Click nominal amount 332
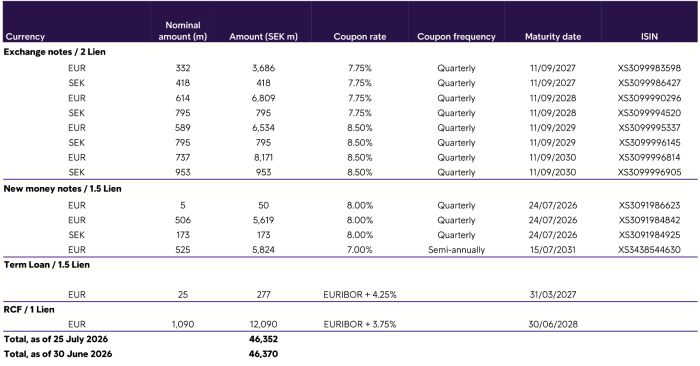 click(183, 68)
